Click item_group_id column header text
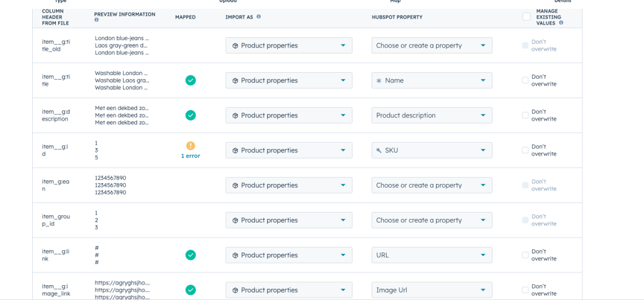 click(x=56, y=220)
